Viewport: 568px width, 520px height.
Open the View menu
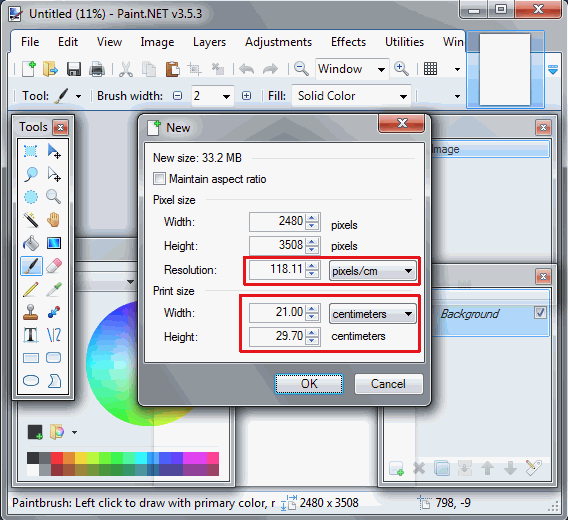coord(109,42)
